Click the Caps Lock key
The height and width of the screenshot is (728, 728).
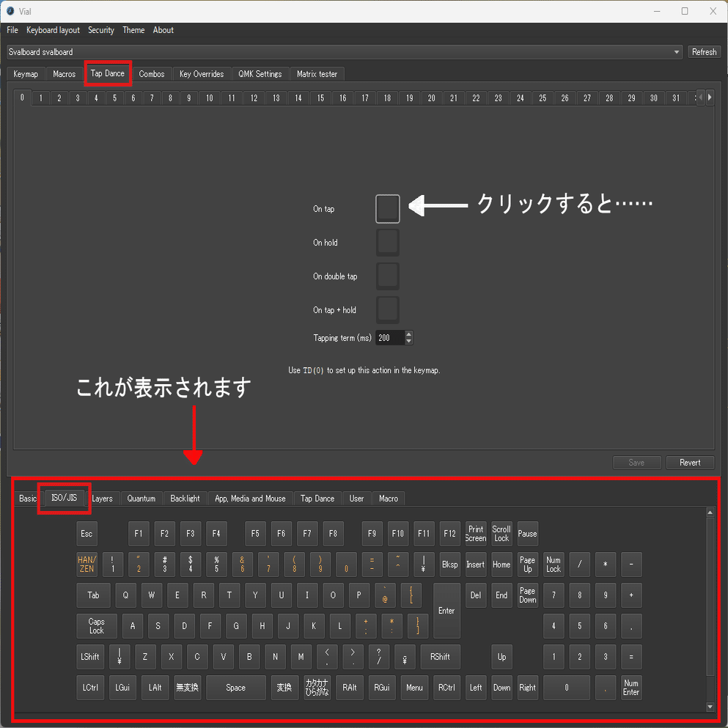(97, 626)
